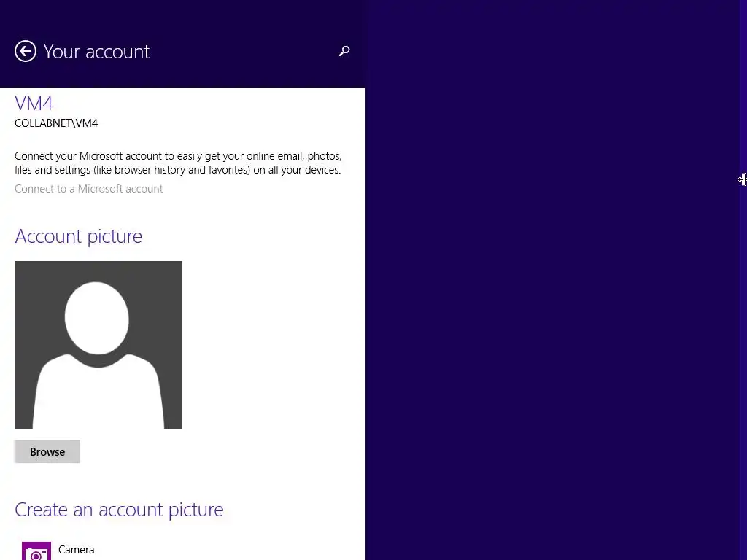The width and height of the screenshot is (747, 560).
Task: Launch the purple Camera app icon
Action: 36,552
